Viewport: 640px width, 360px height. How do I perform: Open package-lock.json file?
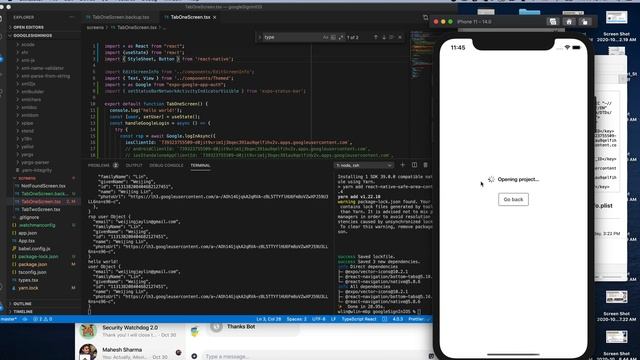tap(38, 257)
